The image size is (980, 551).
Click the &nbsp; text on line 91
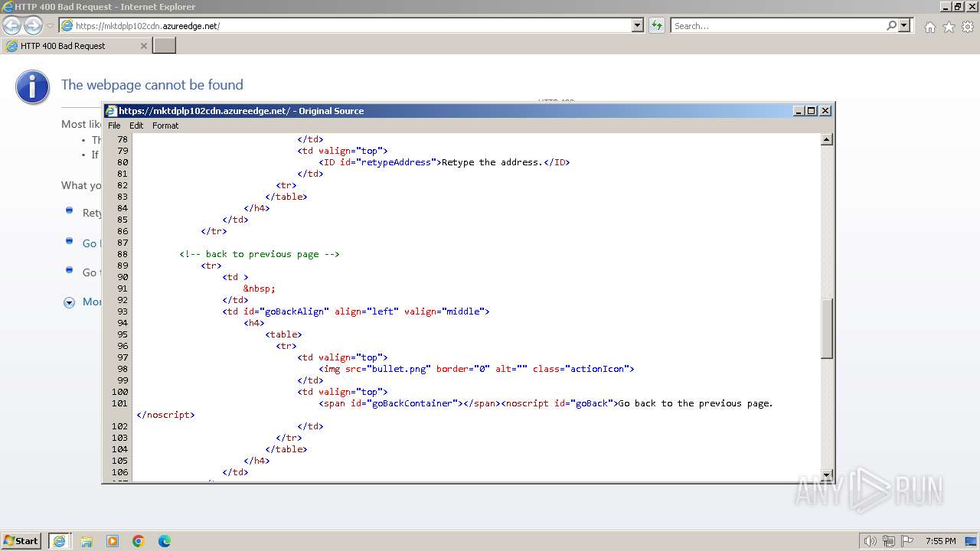260,289
